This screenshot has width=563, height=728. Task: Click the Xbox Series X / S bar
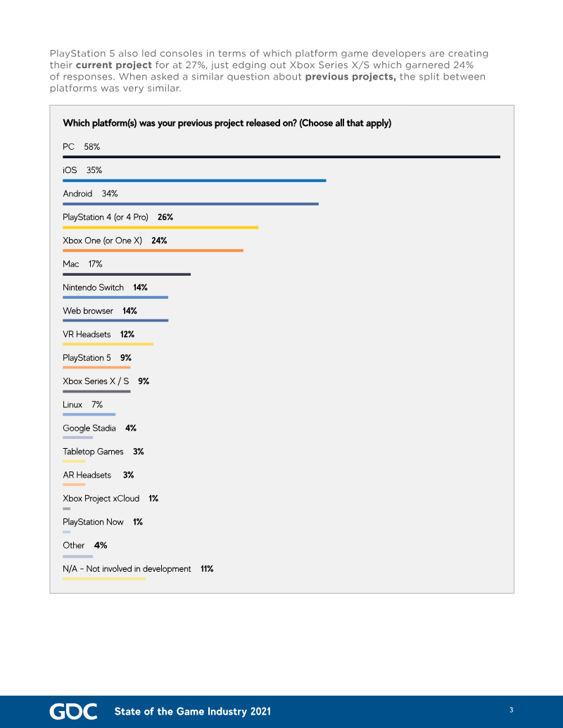[96, 391]
